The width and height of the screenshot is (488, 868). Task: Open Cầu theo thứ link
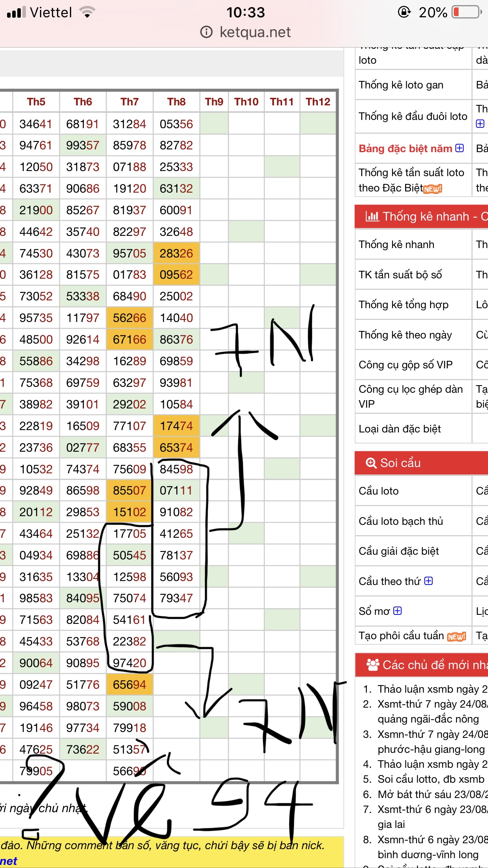(x=390, y=581)
